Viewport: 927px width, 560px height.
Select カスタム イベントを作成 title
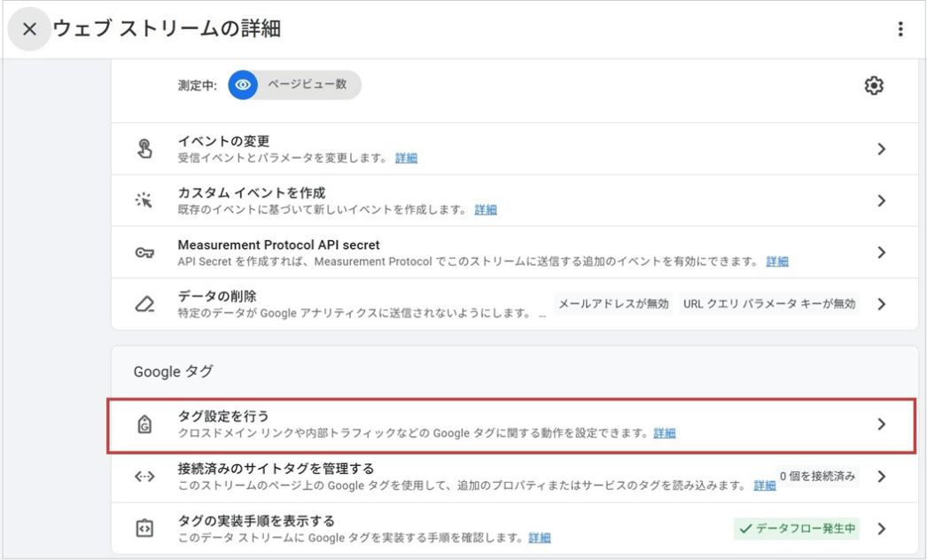point(252,193)
